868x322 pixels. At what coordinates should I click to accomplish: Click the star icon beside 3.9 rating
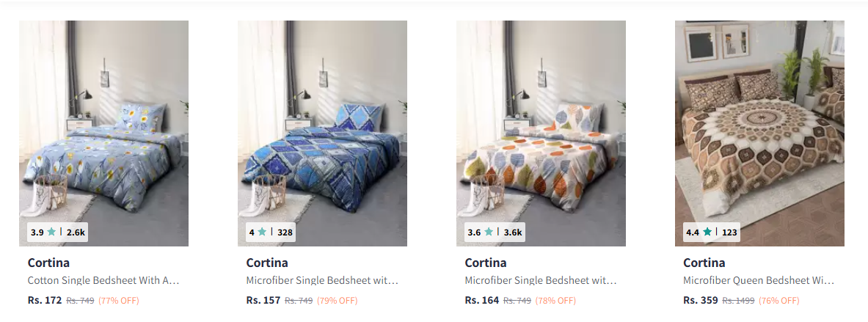coord(51,233)
